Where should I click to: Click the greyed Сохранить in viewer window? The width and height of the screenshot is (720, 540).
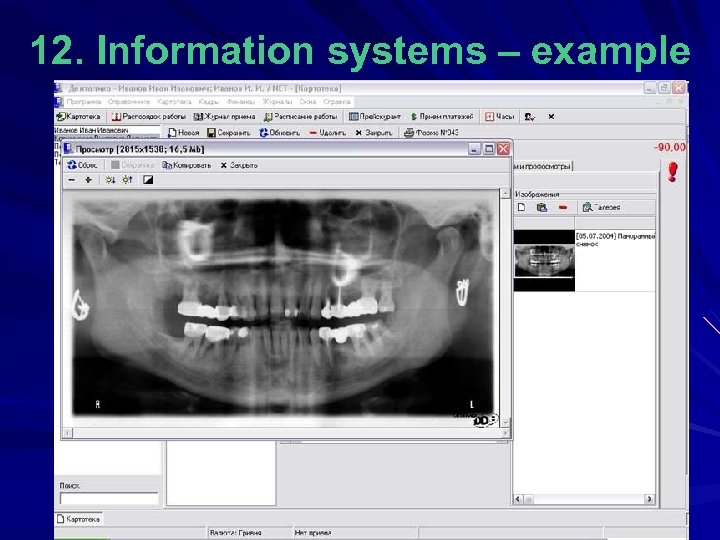coord(132,165)
